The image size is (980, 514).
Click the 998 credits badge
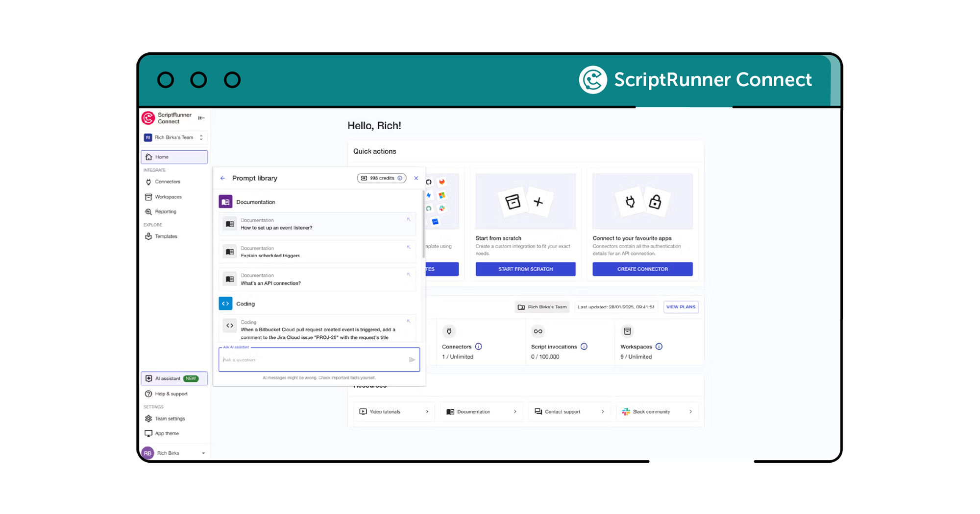click(x=381, y=178)
